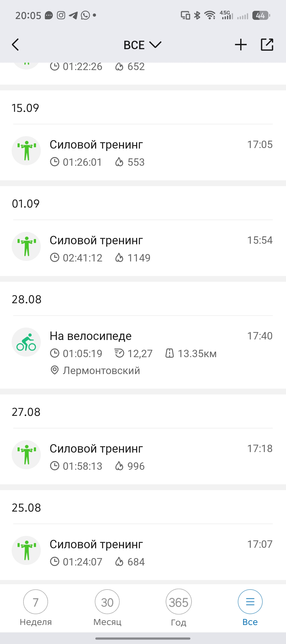Tap strength training icon for 15.09
Screen dimensions: 286x644
(x=26, y=151)
